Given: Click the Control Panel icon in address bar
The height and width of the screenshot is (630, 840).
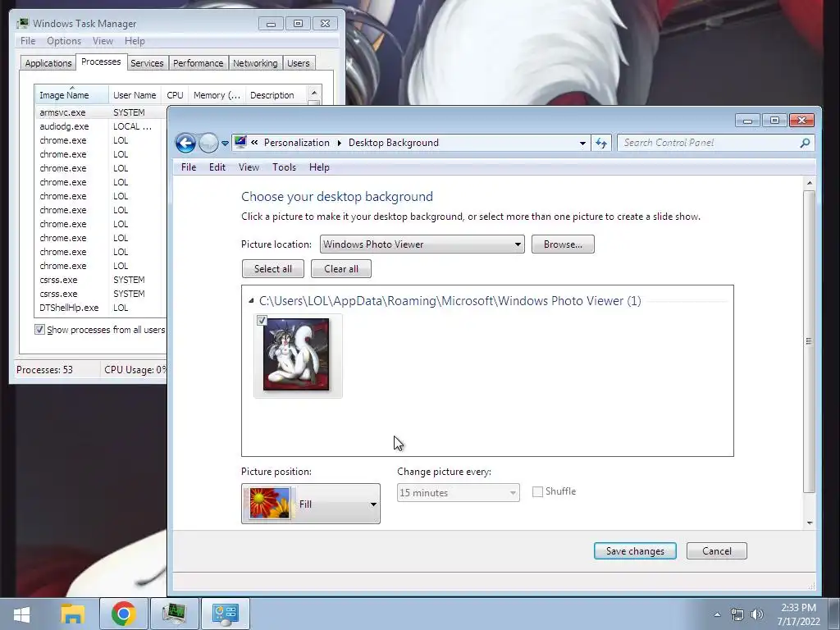Looking at the screenshot, I should click(x=240, y=142).
